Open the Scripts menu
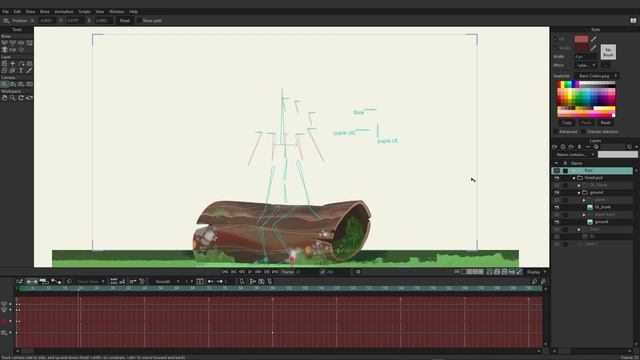The width and height of the screenshot is (640, 360). 84,11
